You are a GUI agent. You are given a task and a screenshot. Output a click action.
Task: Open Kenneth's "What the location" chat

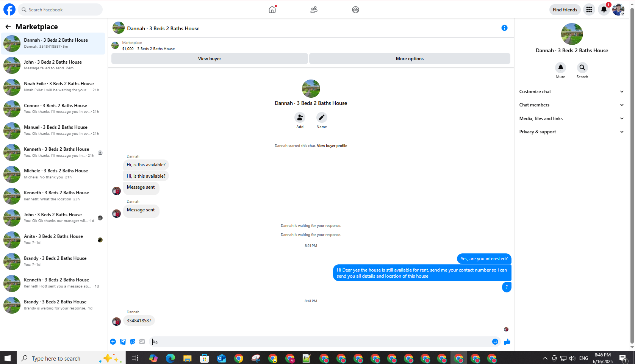tap(53, 196)
